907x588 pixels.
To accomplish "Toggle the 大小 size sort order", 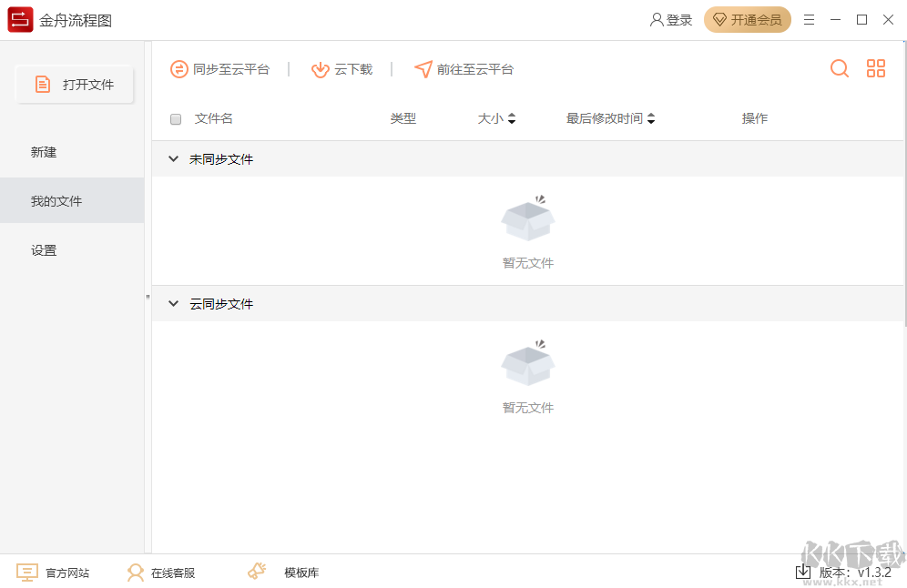I will (511, 118).
